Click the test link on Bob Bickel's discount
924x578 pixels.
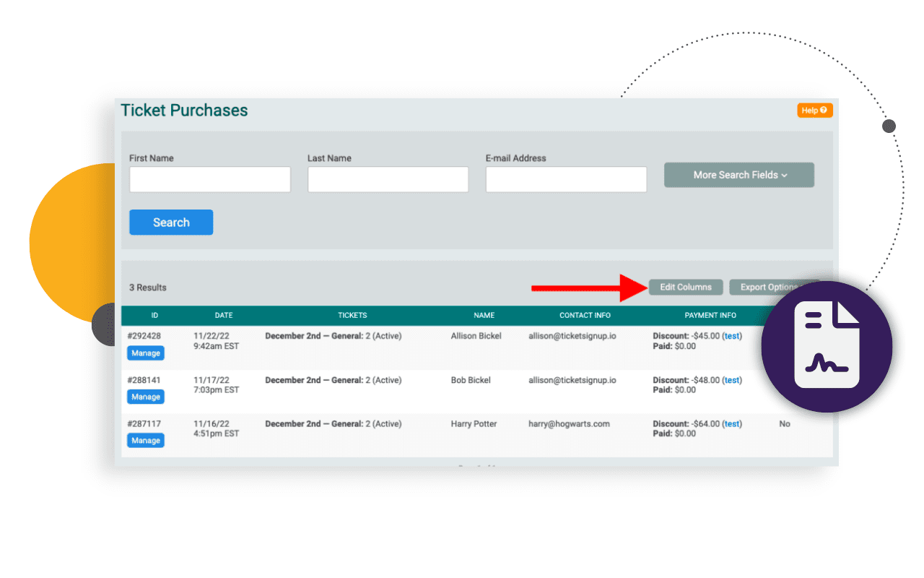coord(731,380)
